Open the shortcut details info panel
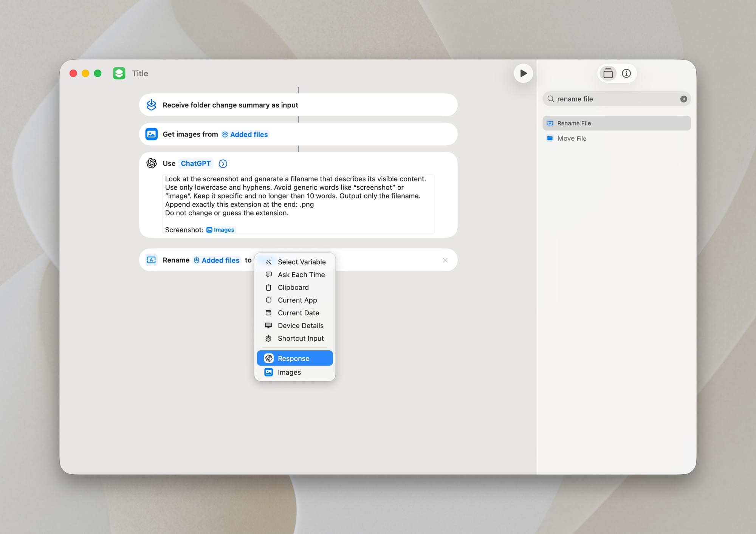The image size is (756, 534). [x=626, y=73]
